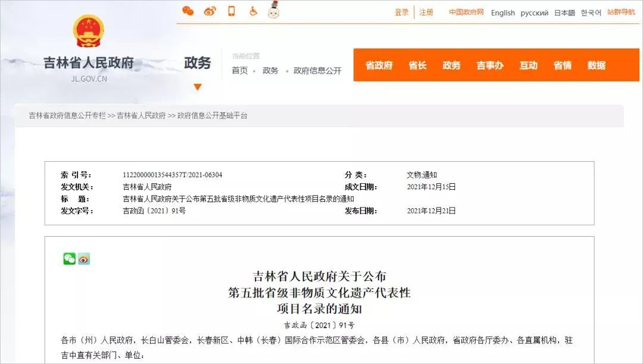
Task: Open the orange Weibo icon in header
Action: pos(210,11)
